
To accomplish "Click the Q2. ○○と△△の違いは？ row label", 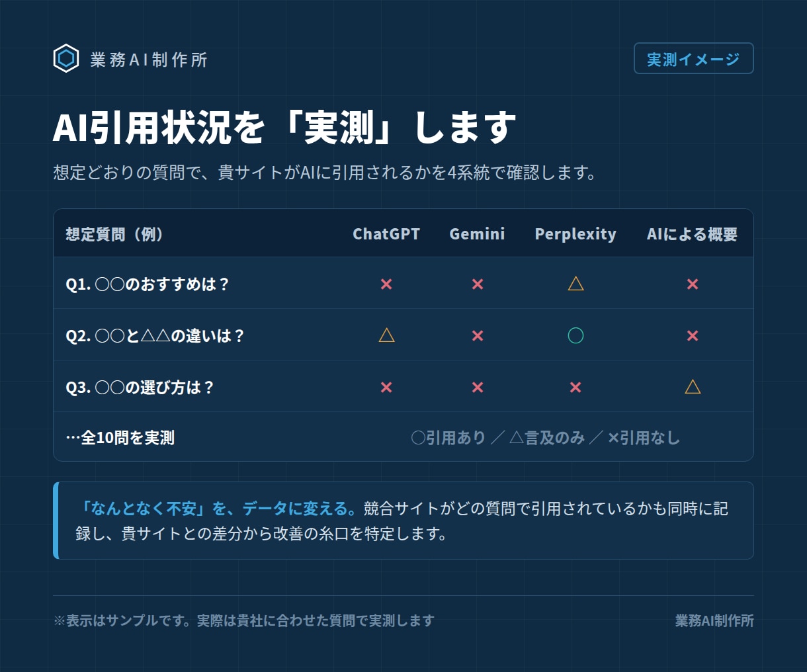I will click(155, 335).
